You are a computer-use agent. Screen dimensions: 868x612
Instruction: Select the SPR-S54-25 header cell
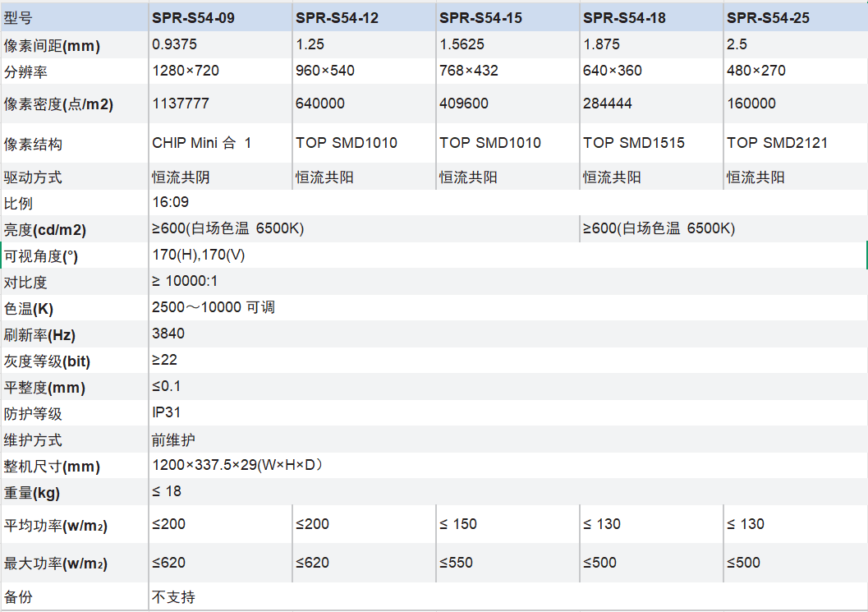coord(796,17)
